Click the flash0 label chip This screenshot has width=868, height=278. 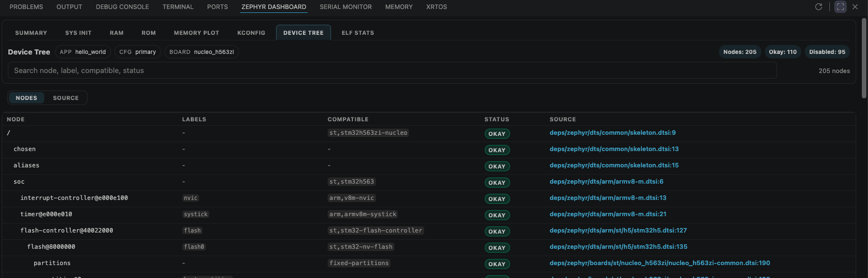(x=194, y=247)
